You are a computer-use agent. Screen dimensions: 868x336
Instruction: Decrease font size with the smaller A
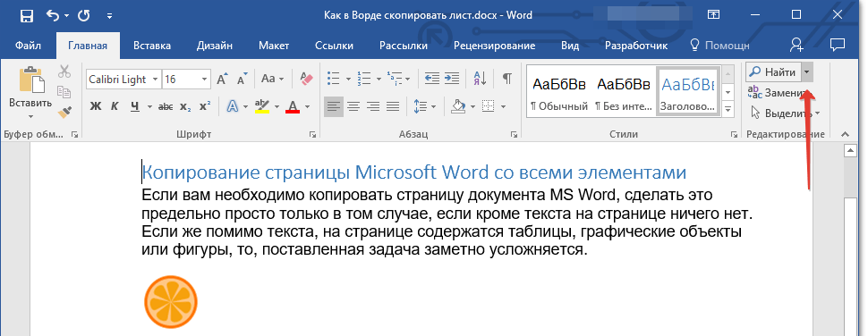242,79
